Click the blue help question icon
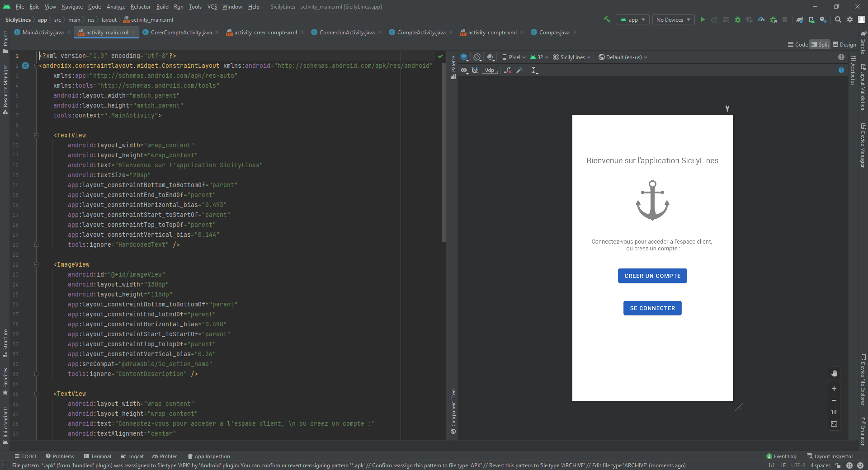This screenshot has width=868, height=470. click(x=841, y=70)
